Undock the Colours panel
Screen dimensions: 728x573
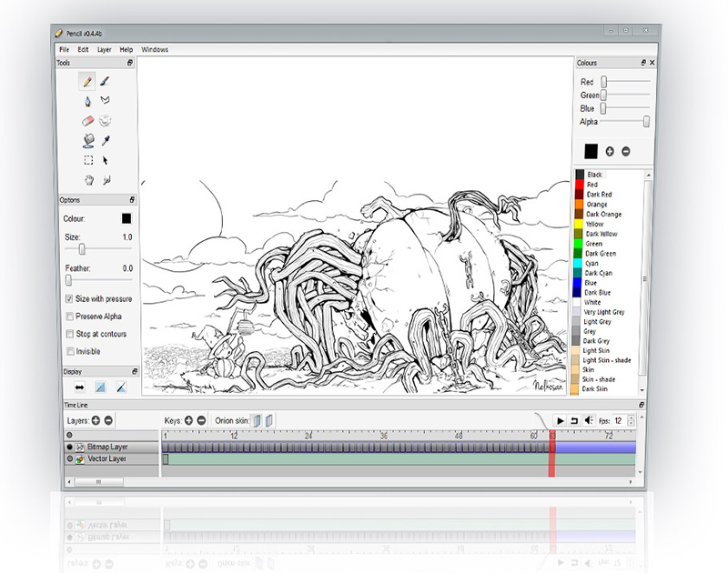[643, 62]
